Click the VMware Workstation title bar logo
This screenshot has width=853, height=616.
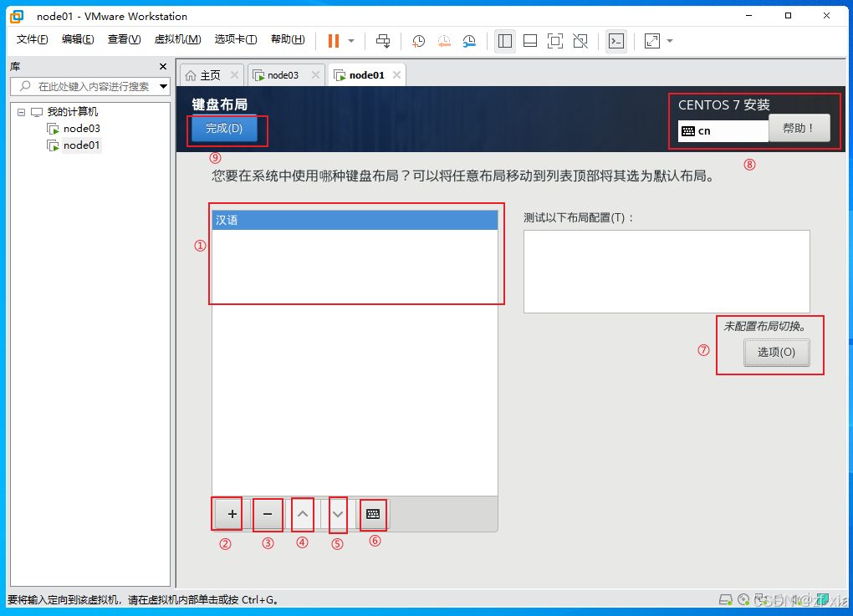click(17, 17)
